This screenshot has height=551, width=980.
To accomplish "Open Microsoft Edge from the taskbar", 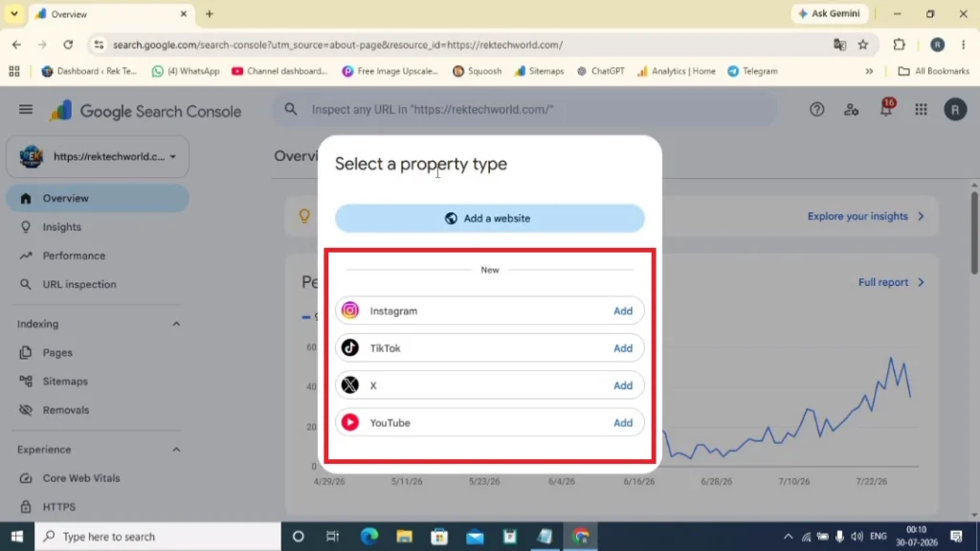I will [369, 537].
